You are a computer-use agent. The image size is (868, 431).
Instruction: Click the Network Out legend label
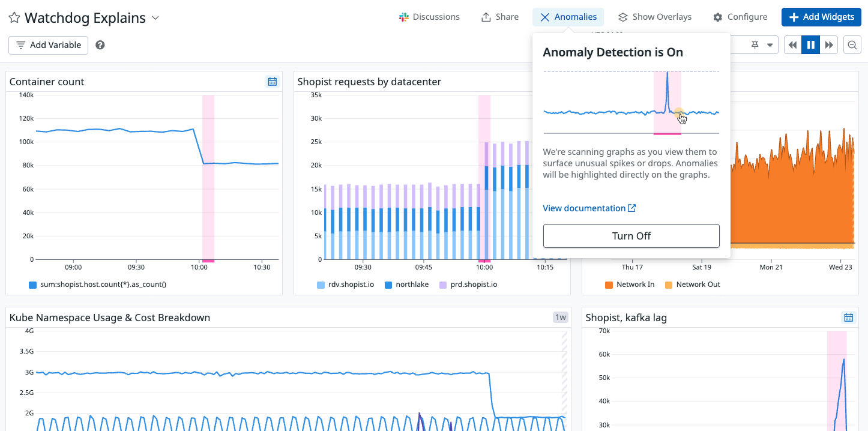[x=698, y=285]
